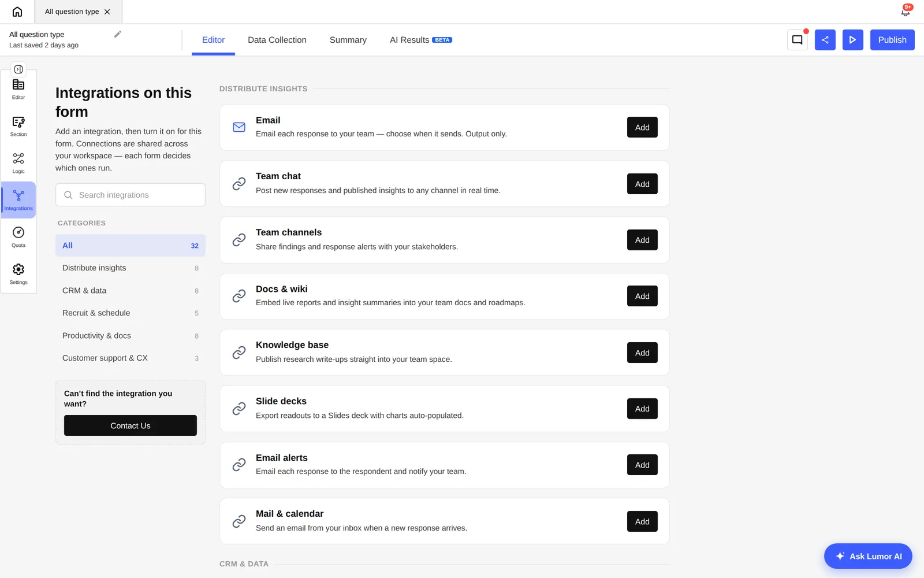Filter by Distribute insights category
Screen dimensions: 924x578
point(131,268)
